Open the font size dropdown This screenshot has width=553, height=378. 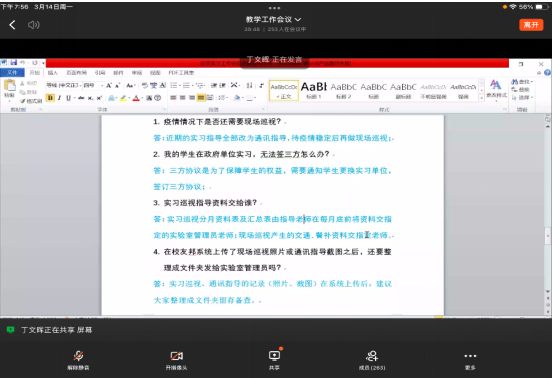click(x=93, y=85)
